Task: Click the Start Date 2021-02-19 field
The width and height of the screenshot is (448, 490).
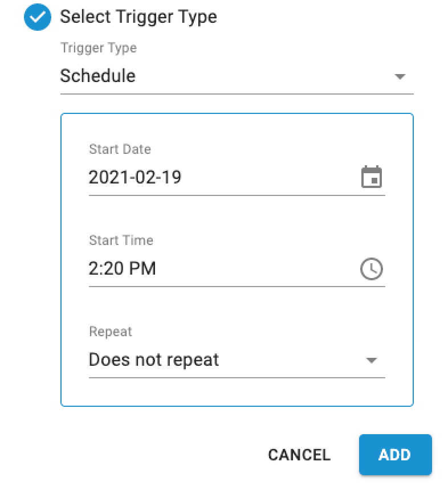Action: click(x=237, y=178)
